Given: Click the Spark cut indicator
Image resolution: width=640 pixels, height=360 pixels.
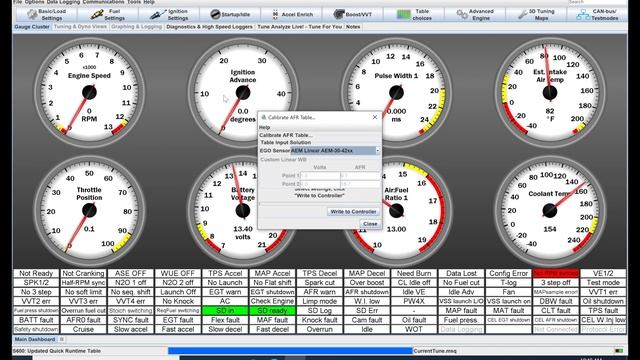Looking at the screenshot, I should 320,282.
